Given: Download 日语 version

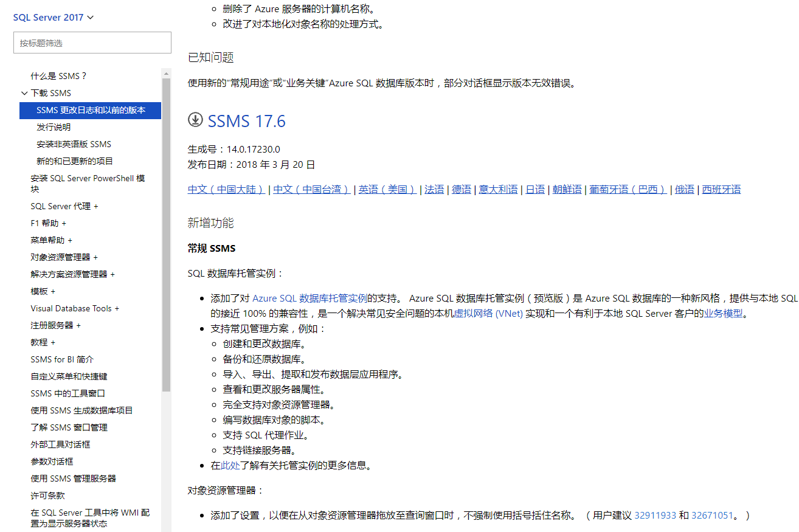Looking at the screenshot, I should [x=535, y=189].
